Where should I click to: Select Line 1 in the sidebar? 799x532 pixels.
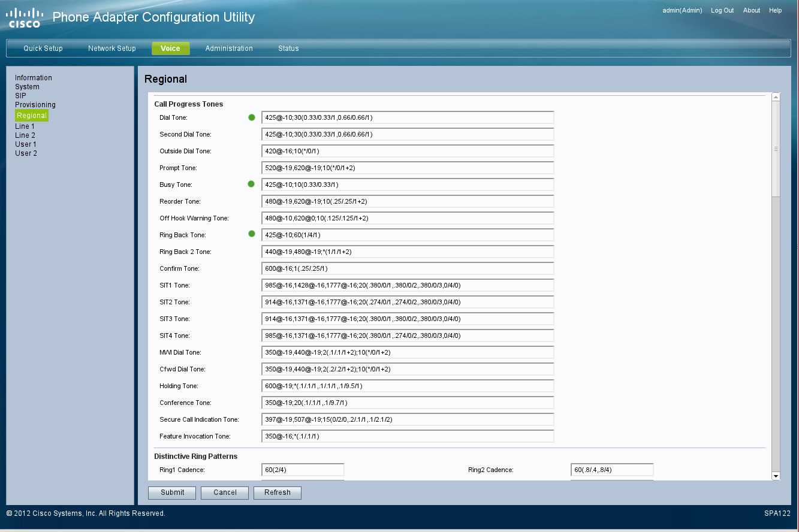[x=25, y=126]
